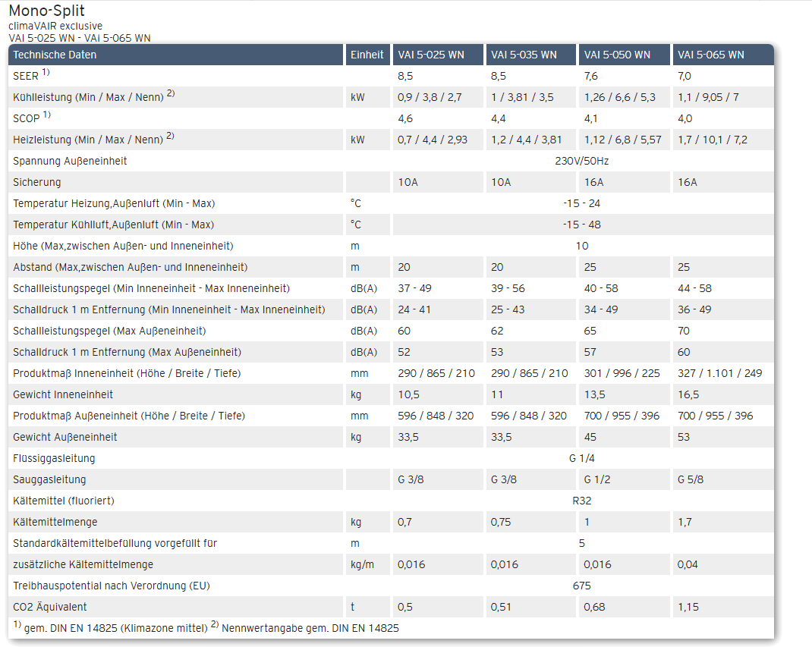
Task: Click the "Sauggasleitung" row label
Action: tap(49, 479)
